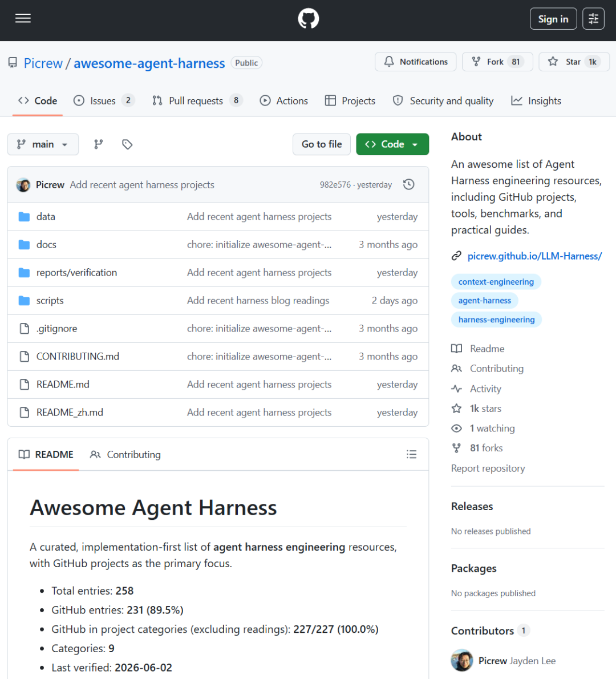Click the harness-engineering topic tag
Image resolution: width=616 pixels, height=679 pixels.
pyautogui.click(x=497, y=320)
